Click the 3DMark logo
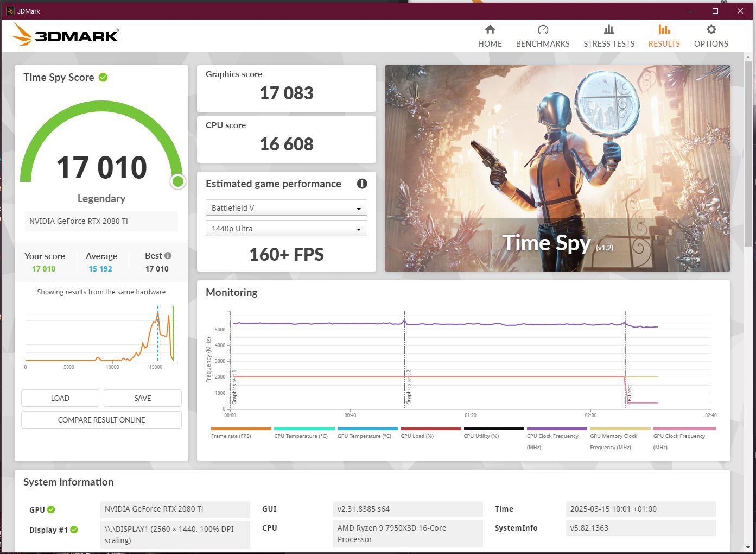 (x=65, y=35)
